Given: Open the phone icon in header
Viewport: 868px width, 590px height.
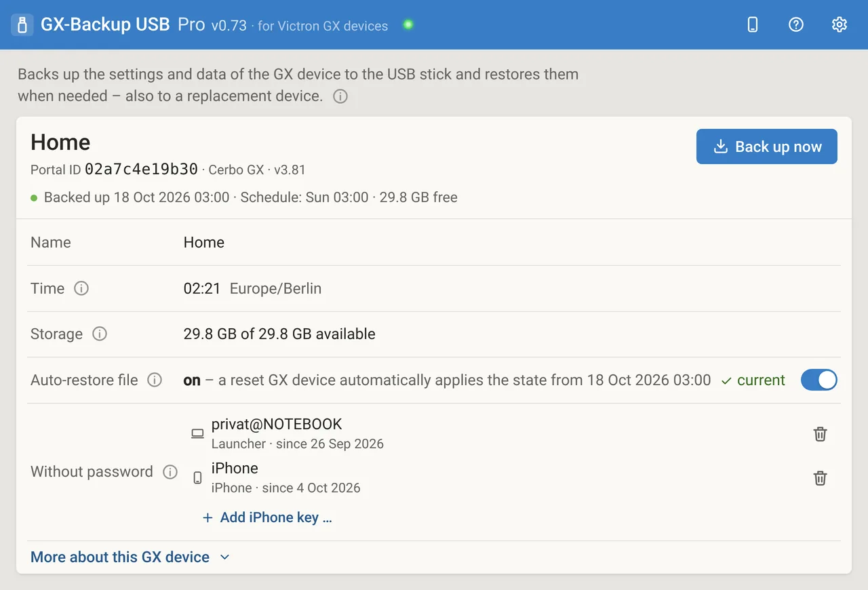Looking at the screenshot, I should point(752,25).
